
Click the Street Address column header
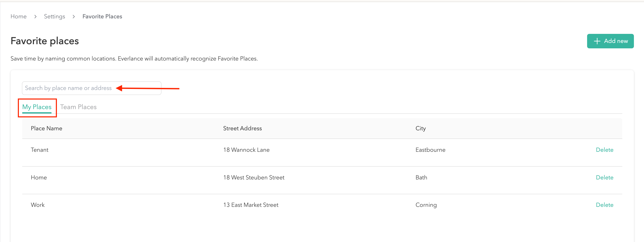coord(242,128)
